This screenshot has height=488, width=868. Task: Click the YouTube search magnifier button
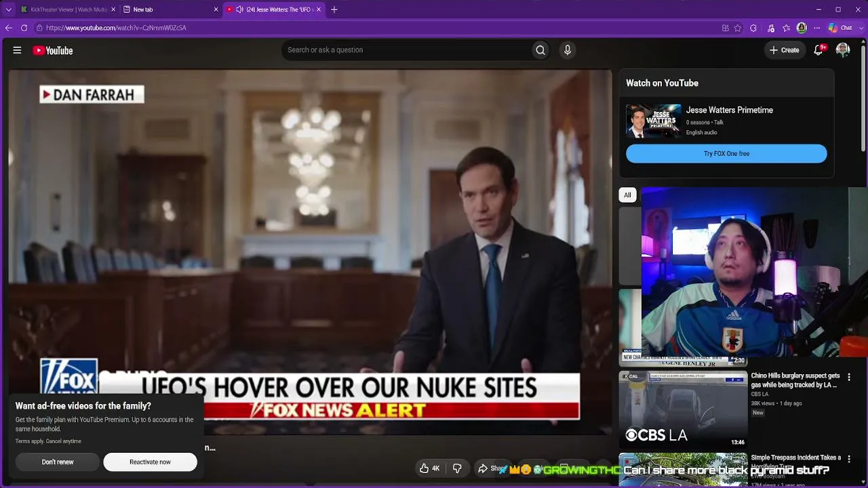click(x=540, y=50)
